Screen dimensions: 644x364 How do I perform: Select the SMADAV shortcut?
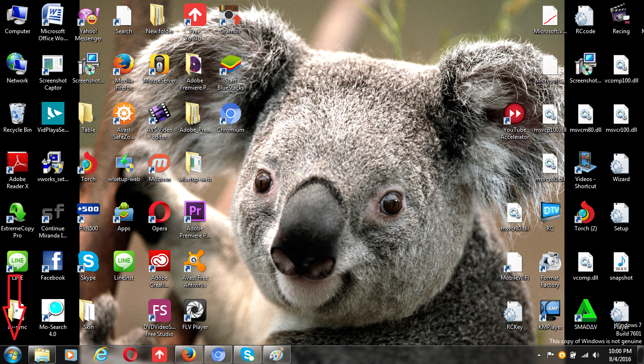[586, 316]
